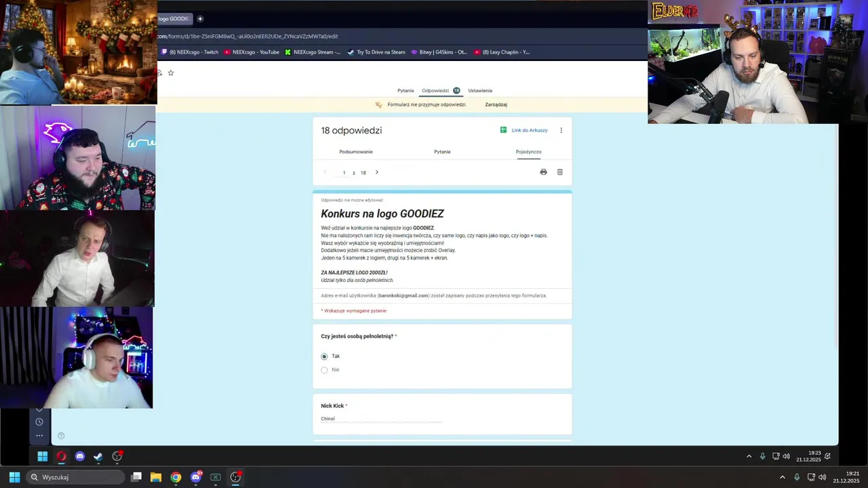Click the network icon in inner tray
The image size is (868, 488).
pos(776,456)
